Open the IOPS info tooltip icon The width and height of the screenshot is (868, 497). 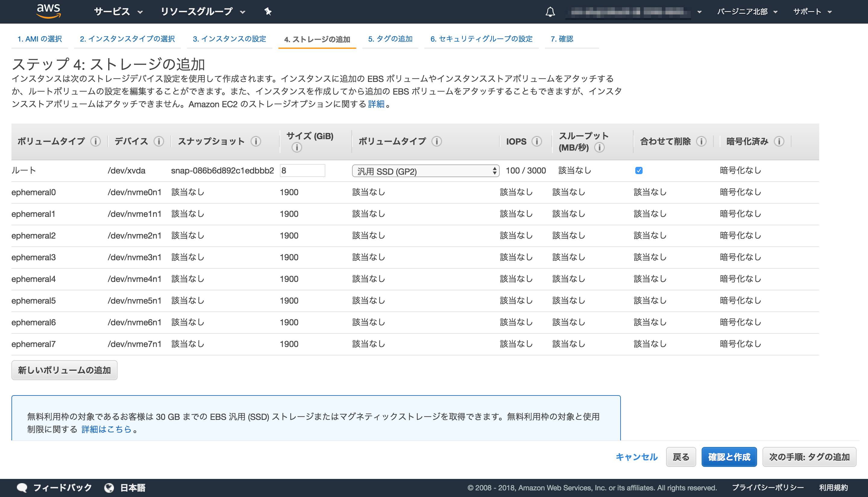(537, 141)
